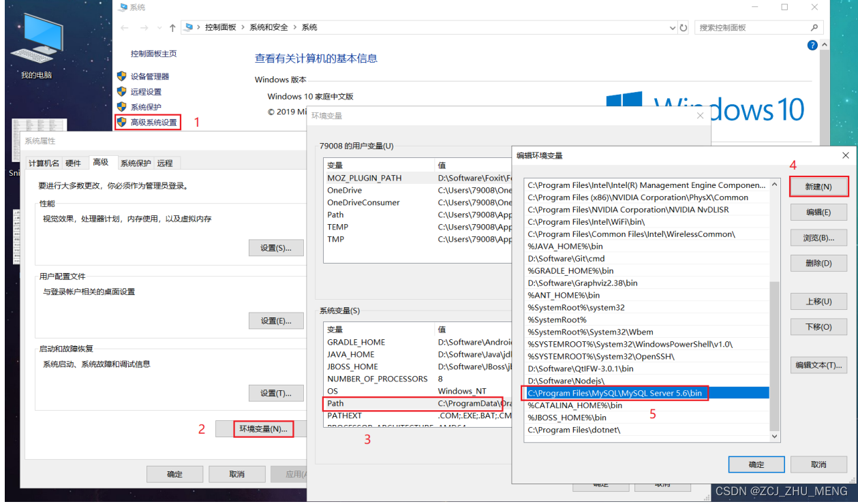The width and height of the screenshot is (858, 504).
Task: Click 确定 in 编辑环境变量 dialog
Action: 756,464
